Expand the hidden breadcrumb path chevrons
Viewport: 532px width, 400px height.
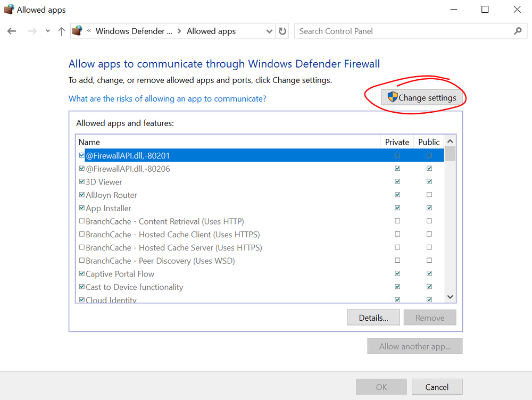(x=89, y=31)
